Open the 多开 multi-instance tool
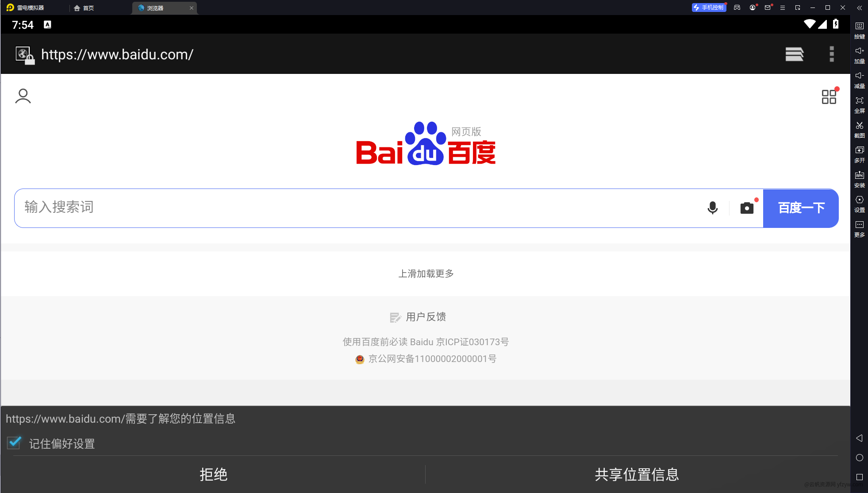The height and width of the screenshot is (493, 868). pyautogui.click(x=859, y=154)
